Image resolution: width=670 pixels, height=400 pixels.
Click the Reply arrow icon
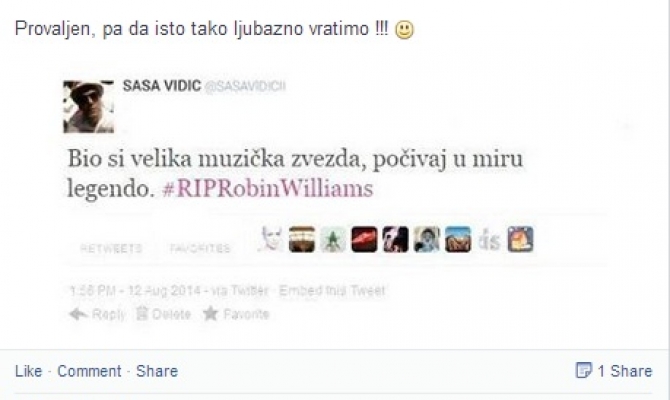(78, 314)
